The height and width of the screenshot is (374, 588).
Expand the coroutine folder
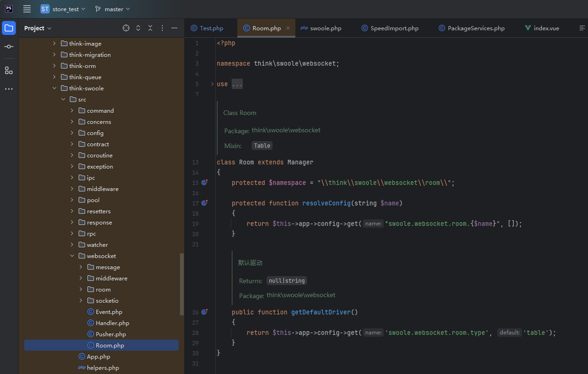(x=72, y=155)
